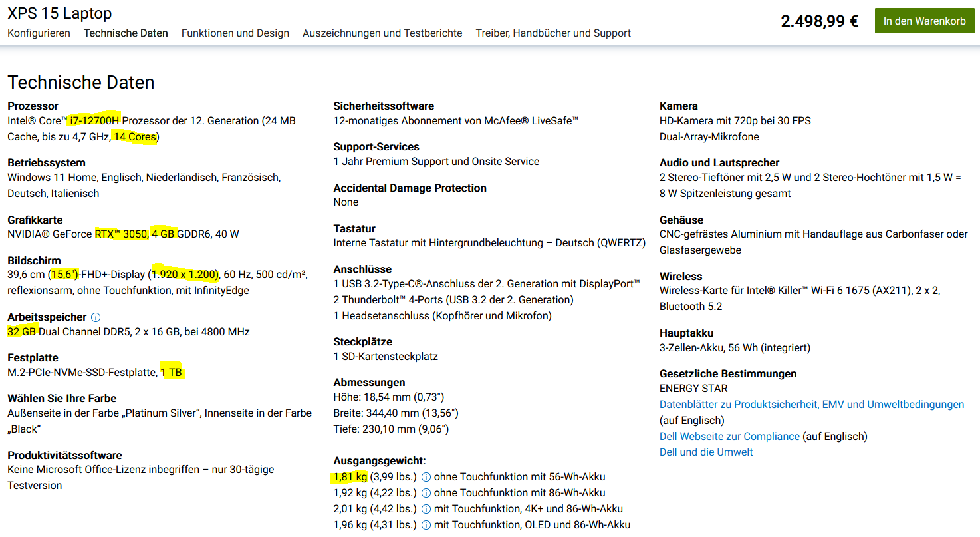Click the ENERGY STAR text
980x537 pixels.
[x=693, y=388]
